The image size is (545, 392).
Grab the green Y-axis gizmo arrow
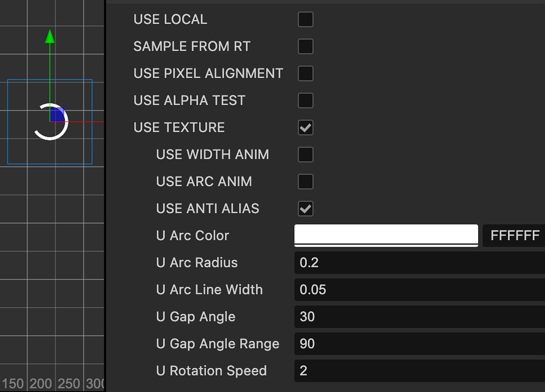pos(50,37)
